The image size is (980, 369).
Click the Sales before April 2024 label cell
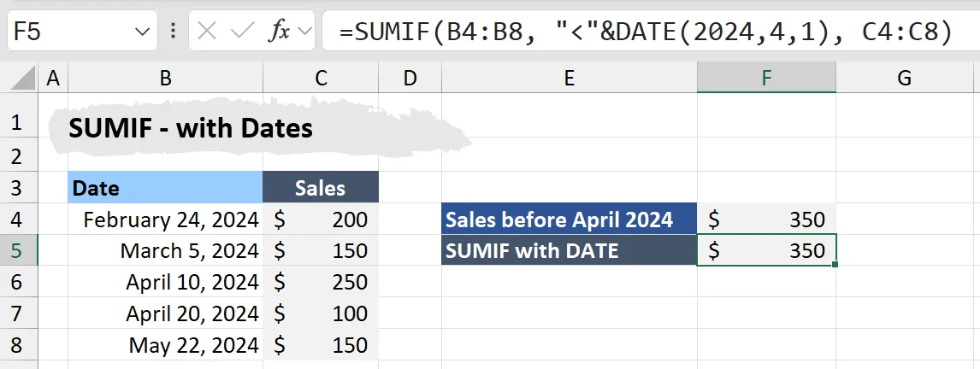pos(569,220)
